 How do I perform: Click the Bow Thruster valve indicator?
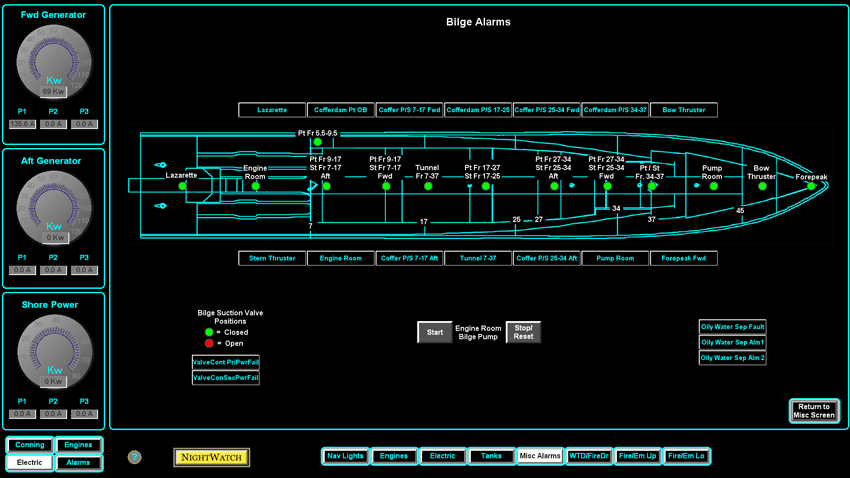(762, 186)
